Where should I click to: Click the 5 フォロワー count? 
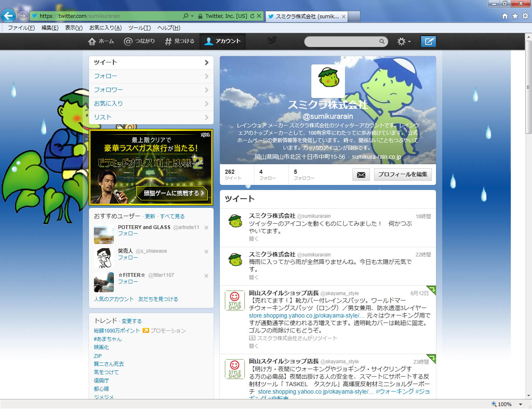[x=304, y=175]
